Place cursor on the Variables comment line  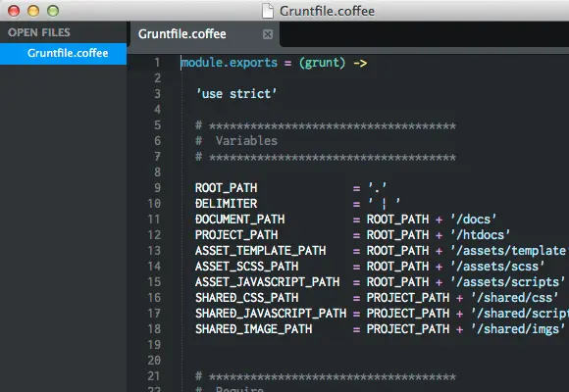click(236, 141)
